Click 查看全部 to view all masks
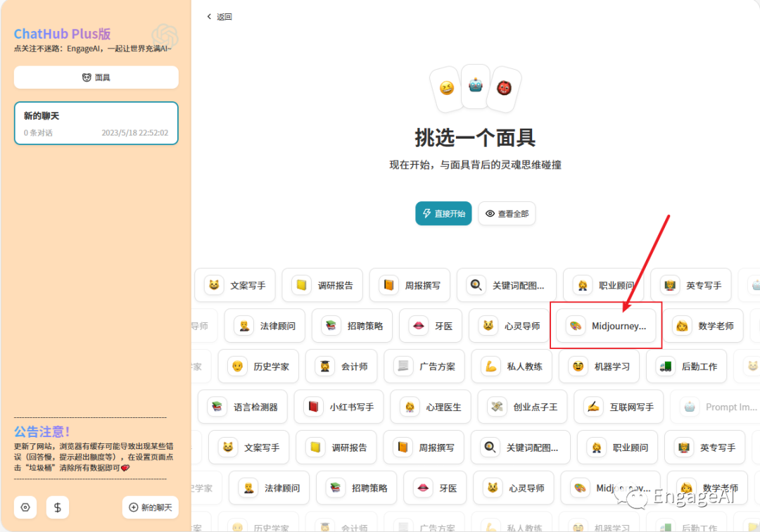 point(507,214)
